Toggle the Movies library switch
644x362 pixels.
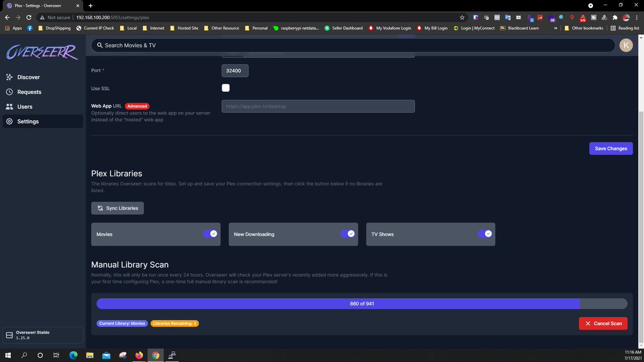click(x=210, y=234)
